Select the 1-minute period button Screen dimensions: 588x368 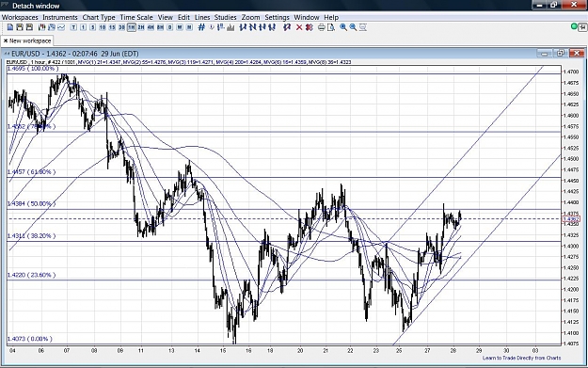tap(83, 27)
